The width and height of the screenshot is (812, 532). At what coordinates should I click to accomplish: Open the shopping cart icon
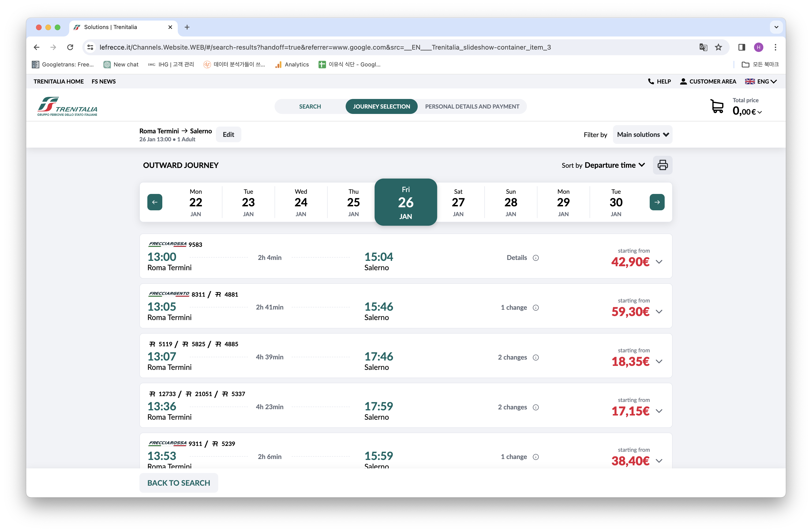(x=717, y=106)
